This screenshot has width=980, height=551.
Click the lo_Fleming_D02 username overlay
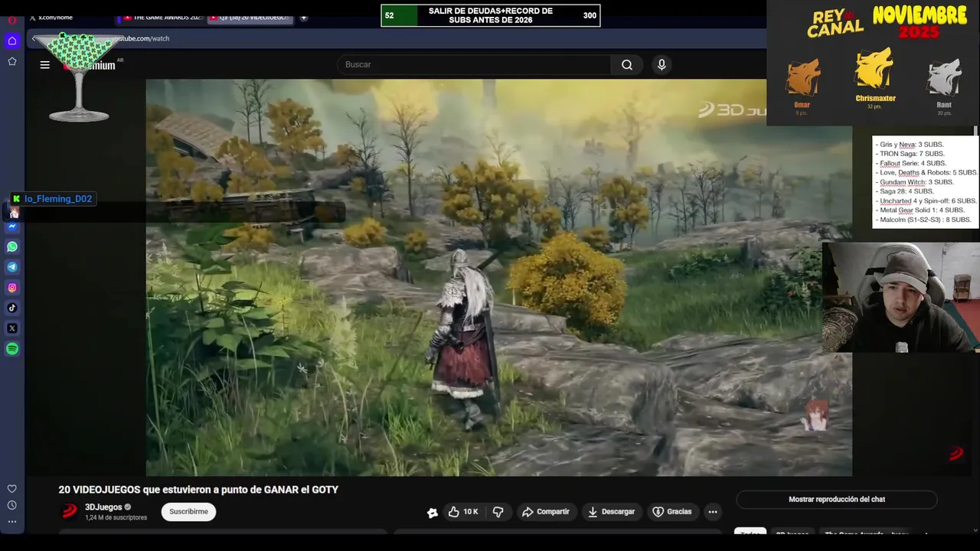click(58, 199)
